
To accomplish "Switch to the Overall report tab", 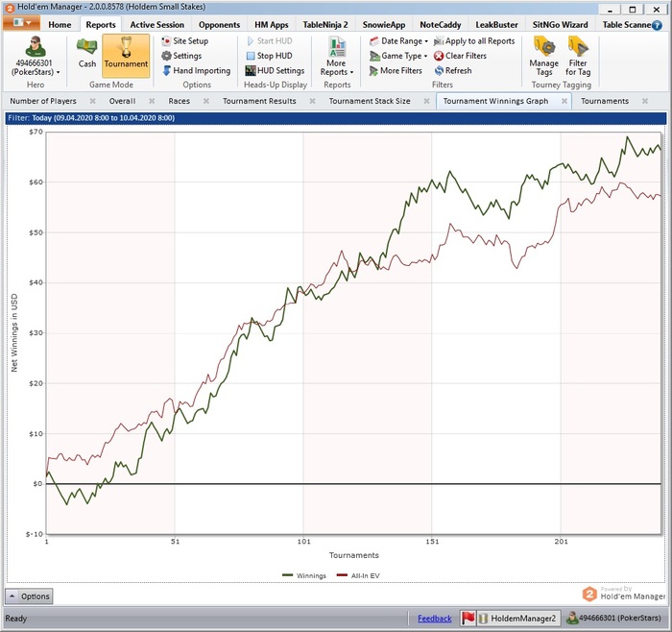I will click(122, 101).
